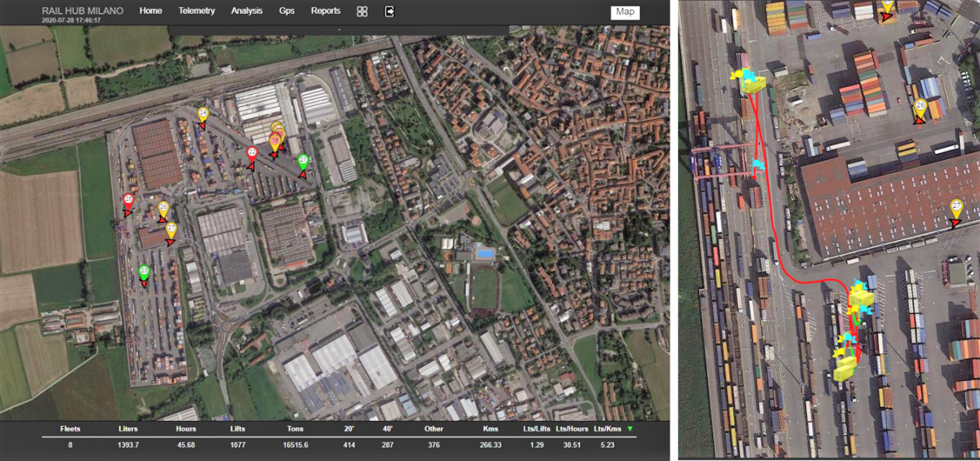980x461 pixels.
Task: Select yellow marker 27 on the overview map
Action: click(171, 230)
